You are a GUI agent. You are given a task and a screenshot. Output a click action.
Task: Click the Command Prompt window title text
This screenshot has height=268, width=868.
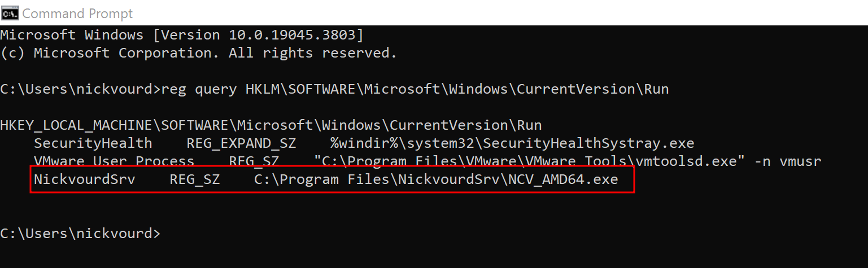pos(77,13)
